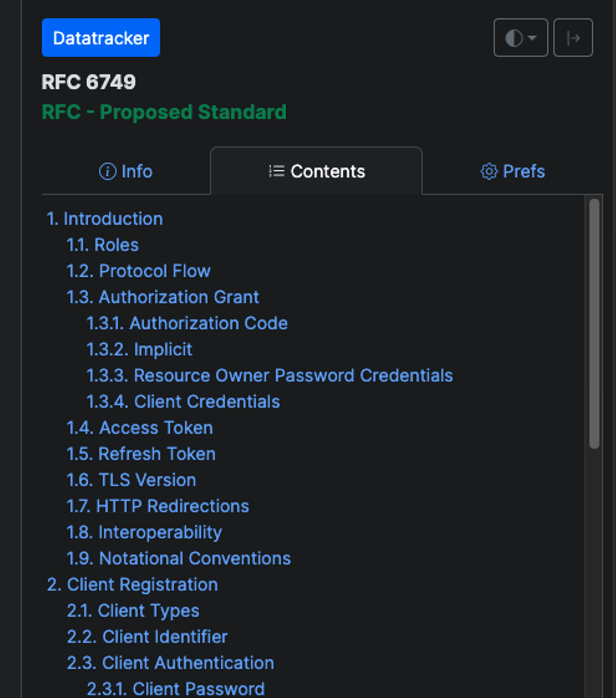Viewport: 616px width, 698px height.
Task: Open 1.6. TLS Version link
Action: 131,480
